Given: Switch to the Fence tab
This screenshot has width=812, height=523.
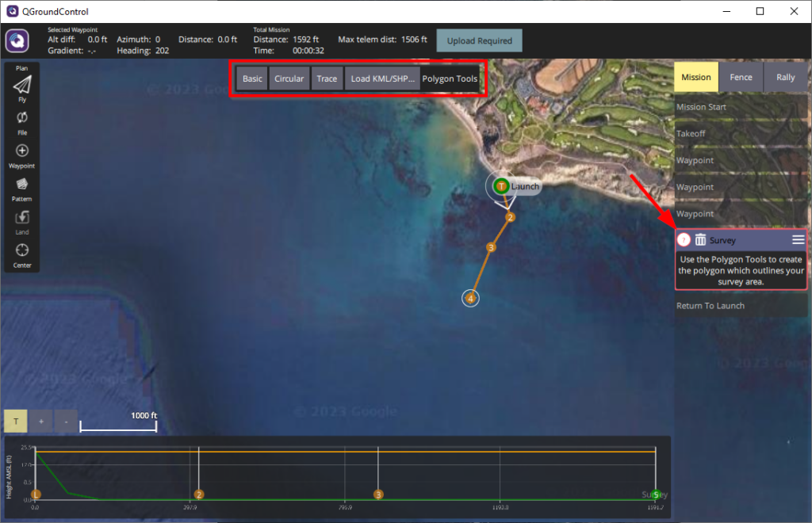Looking at the screenshot, I should pyautogui.click(x=741, y=78).
